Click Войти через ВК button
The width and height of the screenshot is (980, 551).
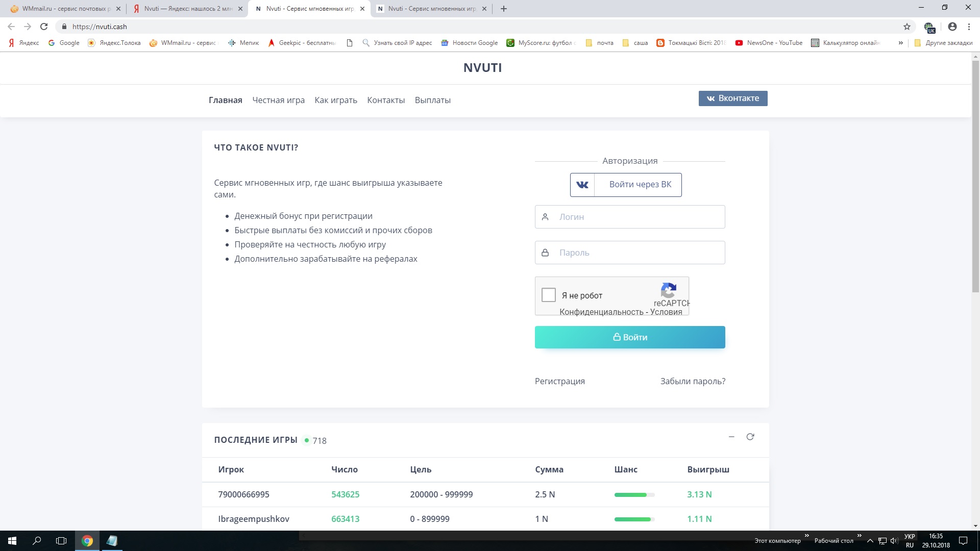pos(626,185)
